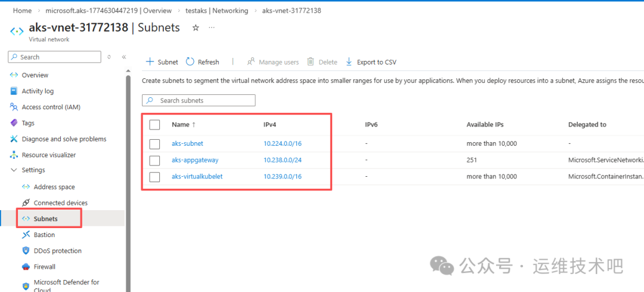Click the 10.238.0.0/24 address link
644x292 pixels.
(283, 160)
